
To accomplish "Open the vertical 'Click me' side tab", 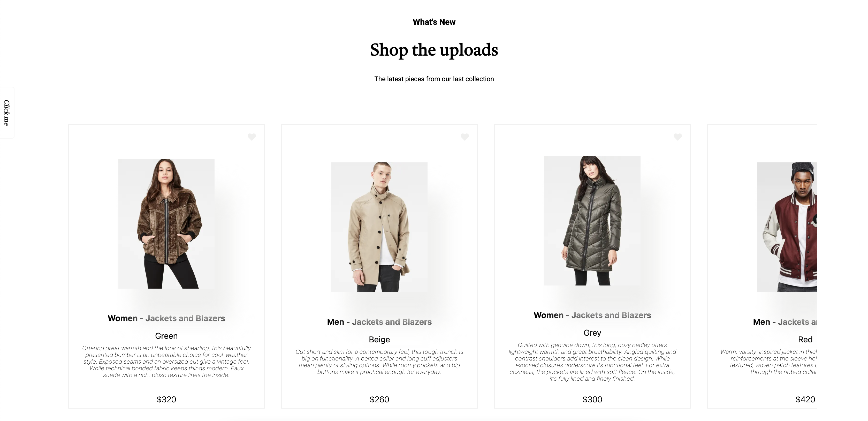I will (7, 112).
